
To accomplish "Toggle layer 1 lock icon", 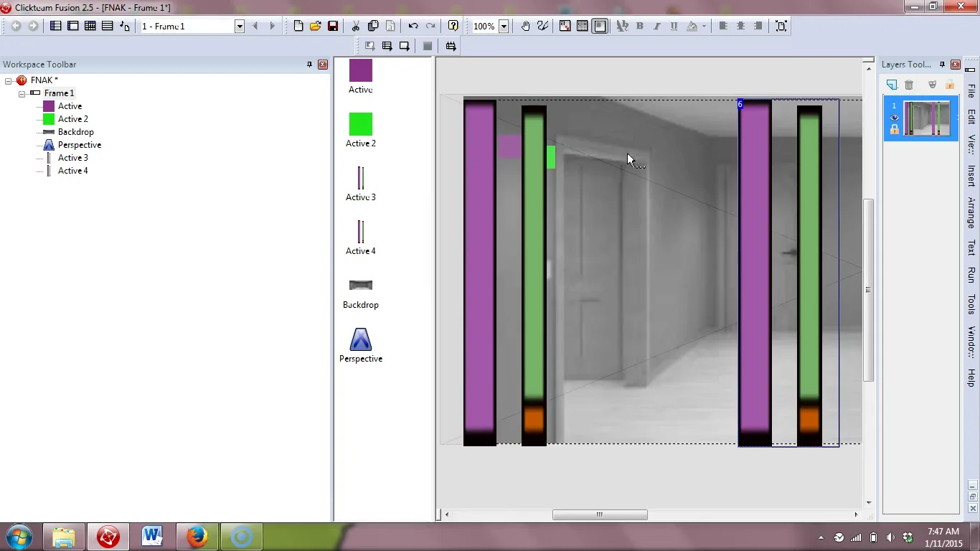I will pos(894,130).
